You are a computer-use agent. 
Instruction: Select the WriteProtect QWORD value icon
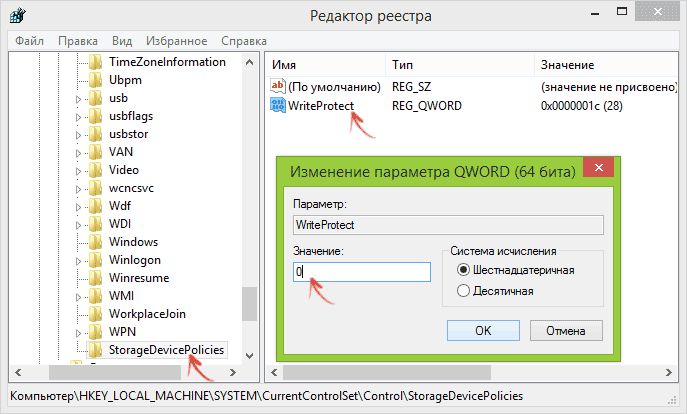click(278, 105)
